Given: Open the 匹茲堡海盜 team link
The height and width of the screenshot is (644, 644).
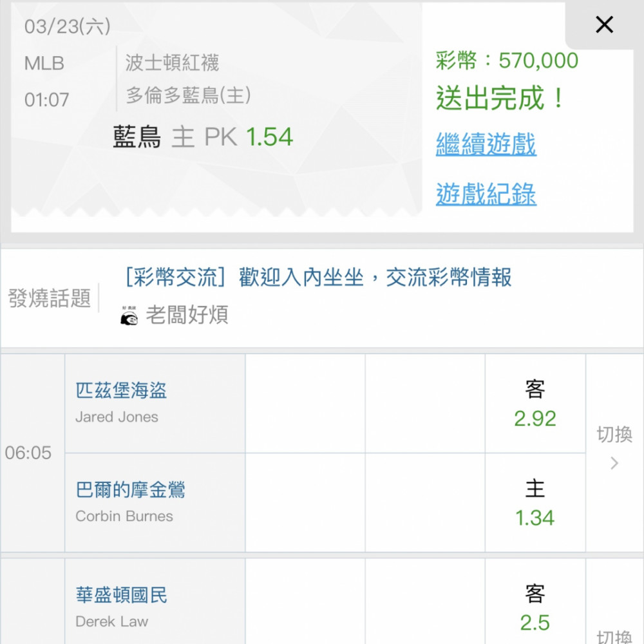Looking at the screenshot, I should tap(121, 390).
